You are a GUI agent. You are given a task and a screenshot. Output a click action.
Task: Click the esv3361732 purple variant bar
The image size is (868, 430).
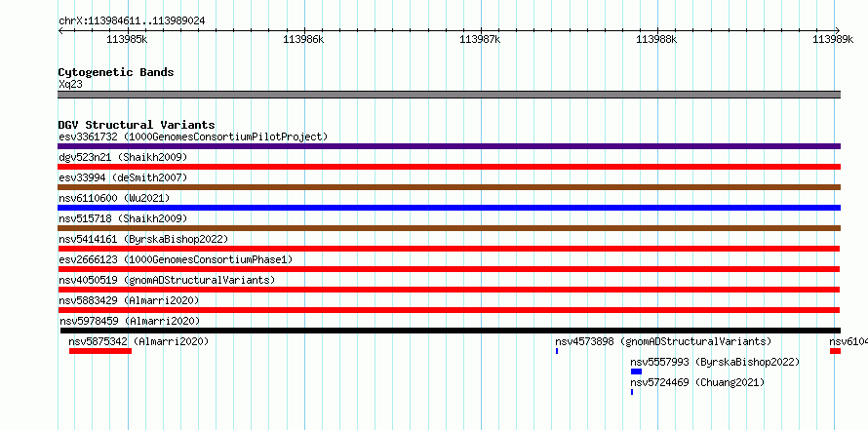pyautogui.click(x=449, y=146)
